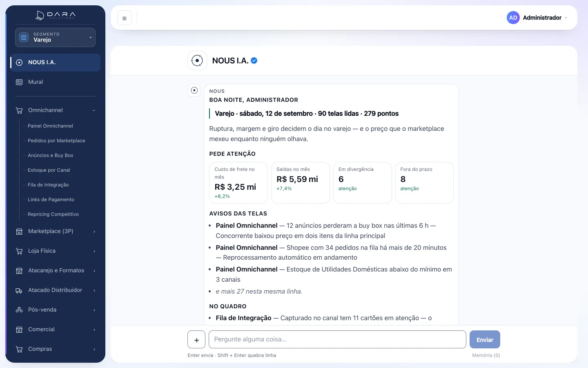Expand Loja Física chevron

(x=94, y=251)
